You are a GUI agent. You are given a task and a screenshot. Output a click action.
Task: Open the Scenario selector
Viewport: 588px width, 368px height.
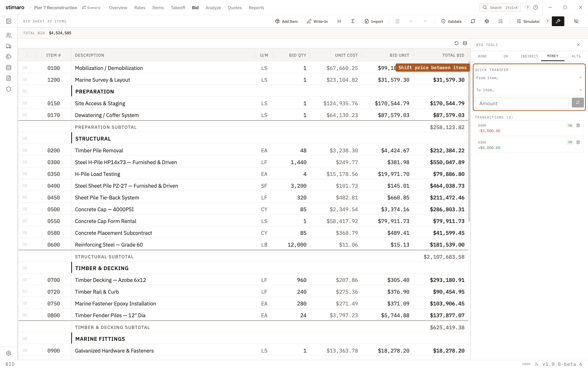(x=91, y=7)
